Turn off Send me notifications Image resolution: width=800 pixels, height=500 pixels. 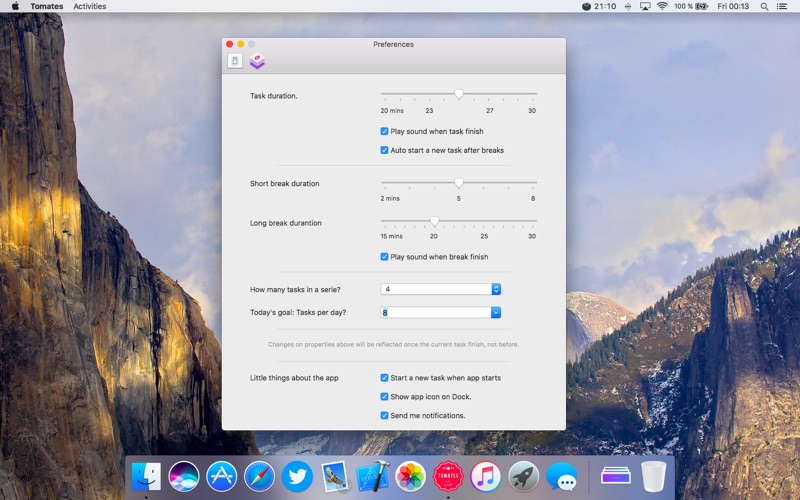pos(385,415)
